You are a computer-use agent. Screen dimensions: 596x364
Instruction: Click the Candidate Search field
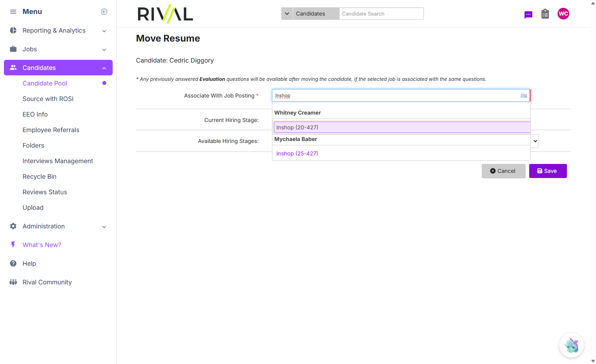[382, 14]
